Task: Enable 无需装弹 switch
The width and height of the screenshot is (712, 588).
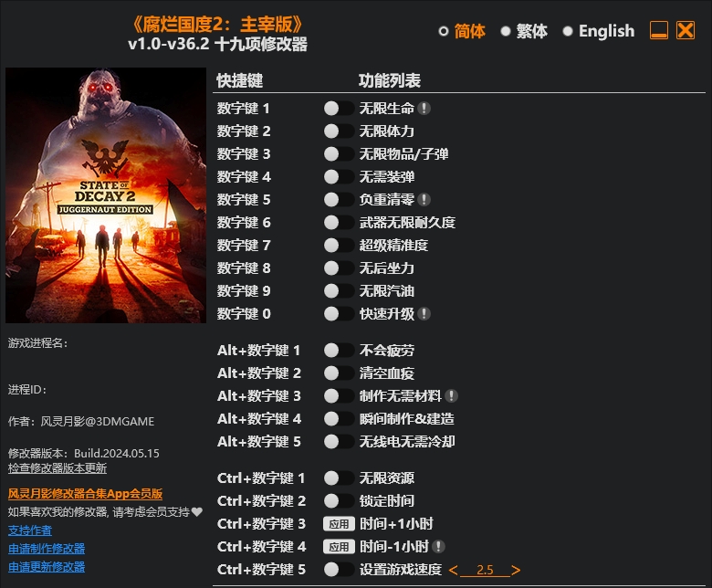Action: (339, 176)
